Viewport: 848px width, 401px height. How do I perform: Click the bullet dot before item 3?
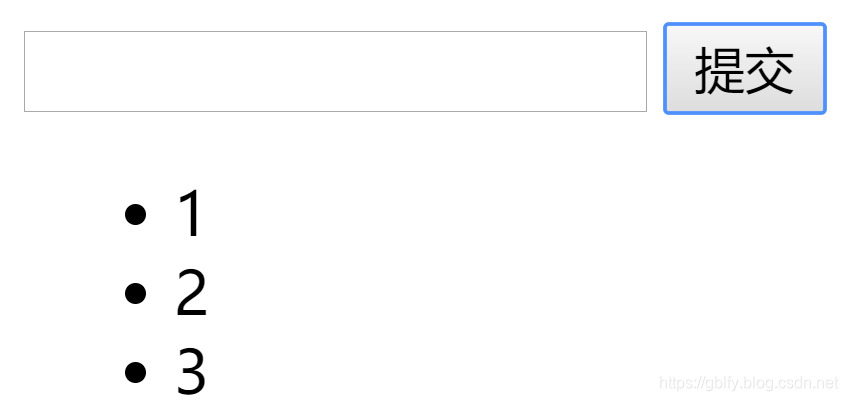135,372
